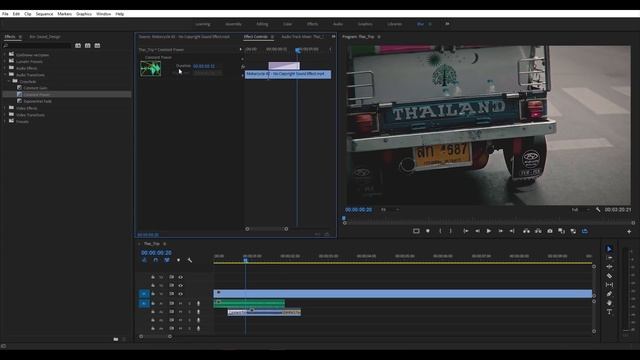Select the Razor tool
This screenshot has height=360, width=640.
click(x=609, y=276)
